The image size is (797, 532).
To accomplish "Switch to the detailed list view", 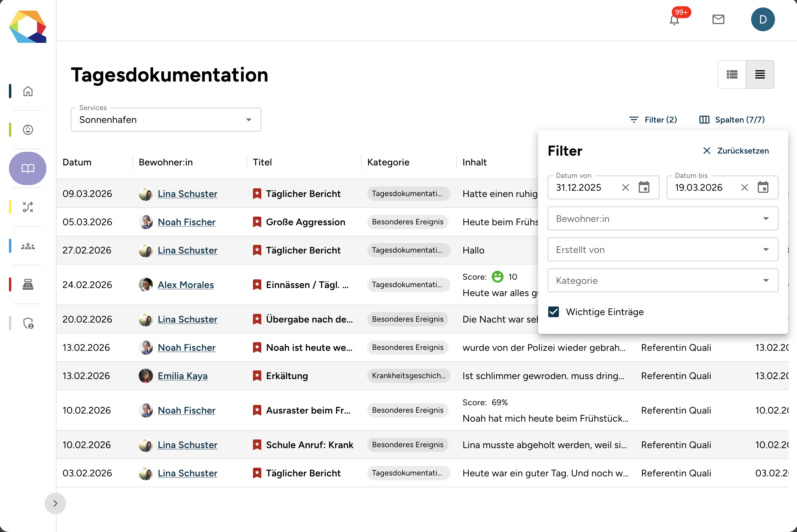I will pyautogui.click(x=732, y=74).
